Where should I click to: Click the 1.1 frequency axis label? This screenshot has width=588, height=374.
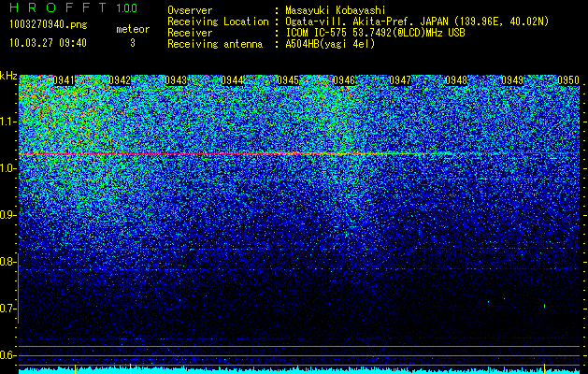[7, 122]
